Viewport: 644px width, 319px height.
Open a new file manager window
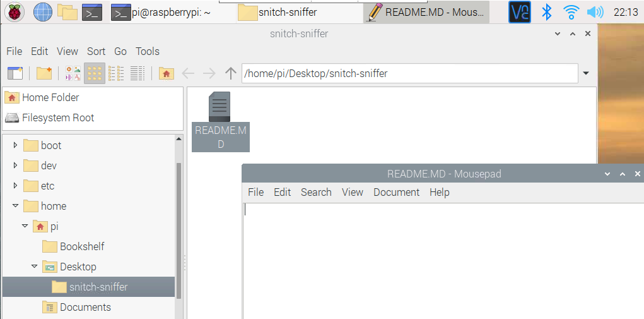coord(15,73)
